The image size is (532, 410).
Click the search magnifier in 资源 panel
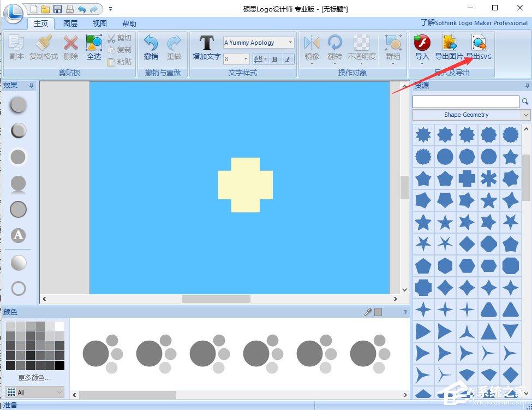point(525,102)
